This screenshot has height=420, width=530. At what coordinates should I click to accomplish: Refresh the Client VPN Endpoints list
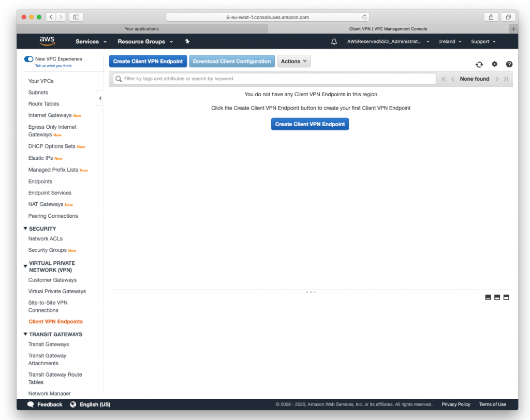479,64
